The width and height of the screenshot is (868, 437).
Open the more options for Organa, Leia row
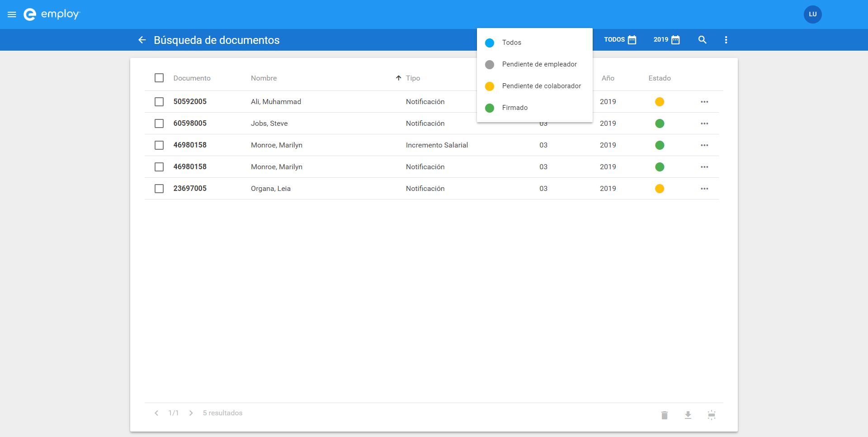[704, 189]
